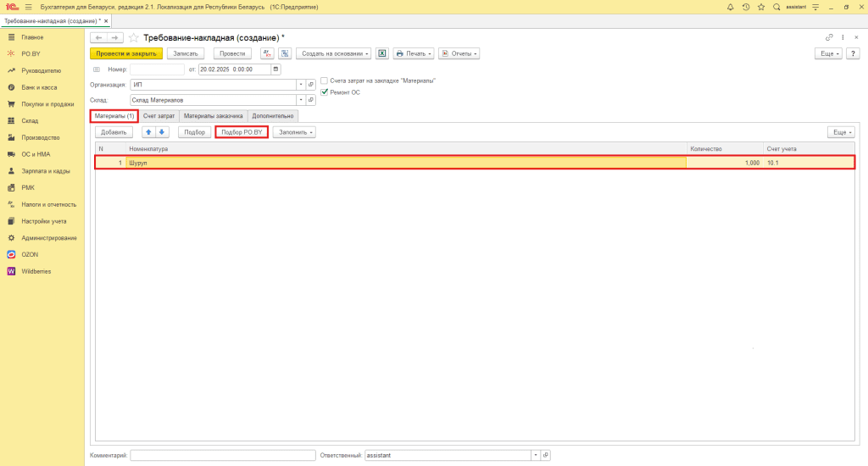Enable Счета затрат на закладке Материалы checkbox
The width and height of the screenshot is (868, 466).
(x=325, y=80)
